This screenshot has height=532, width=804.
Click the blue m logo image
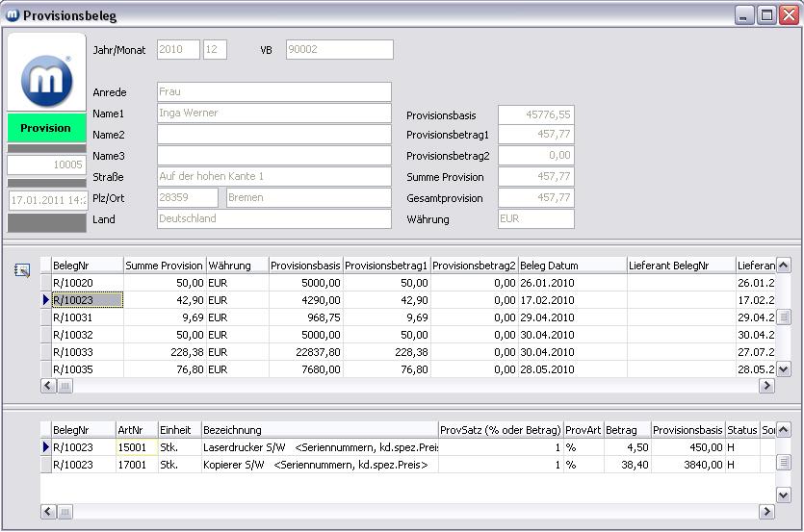pos(46,78)
